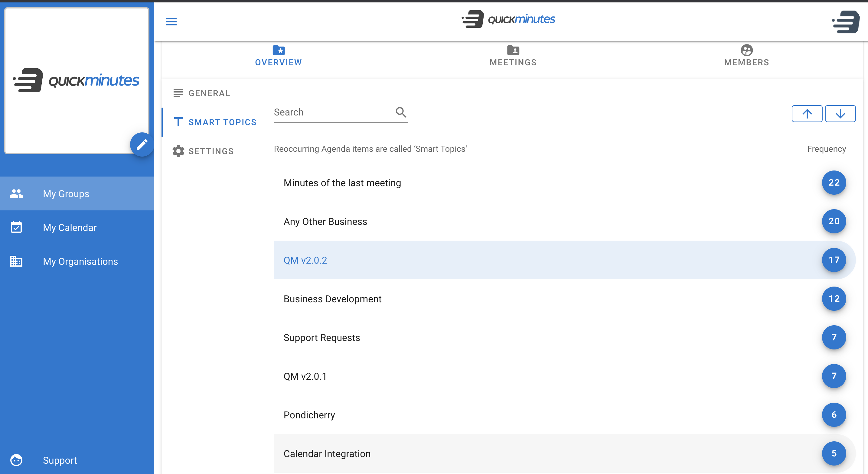Click the My Calendar icon
Viewport: 868px width, 474px height.
(x=16, y=227)
